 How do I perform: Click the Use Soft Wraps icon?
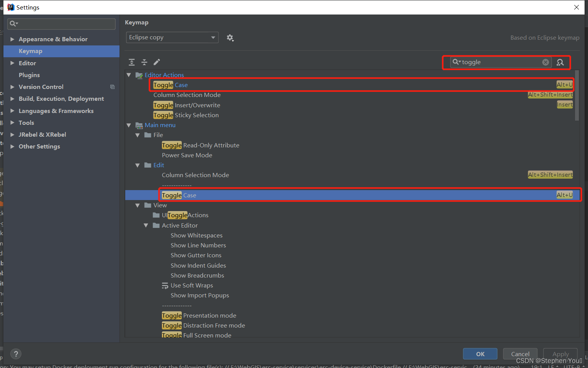click(x=165, y=286)
